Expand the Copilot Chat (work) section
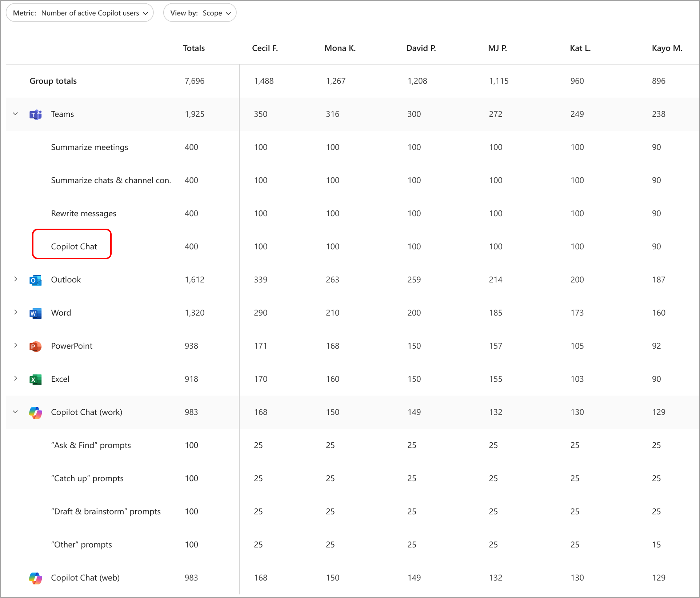This screenshot has height=598, width=700. pyautogui.click(x=15, y=410)
